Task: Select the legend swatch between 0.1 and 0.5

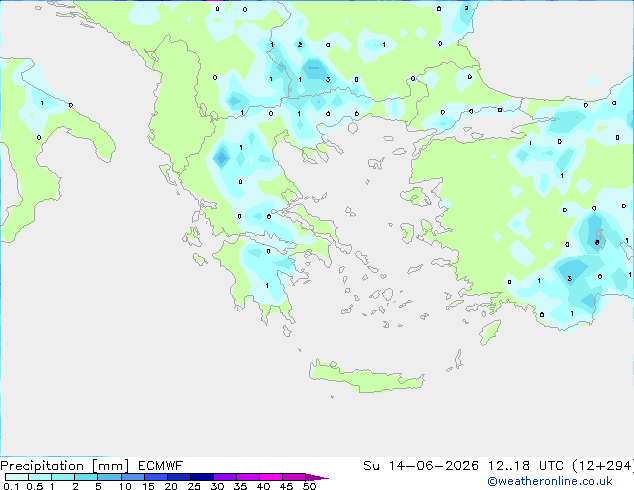Action: click(17, 477)
